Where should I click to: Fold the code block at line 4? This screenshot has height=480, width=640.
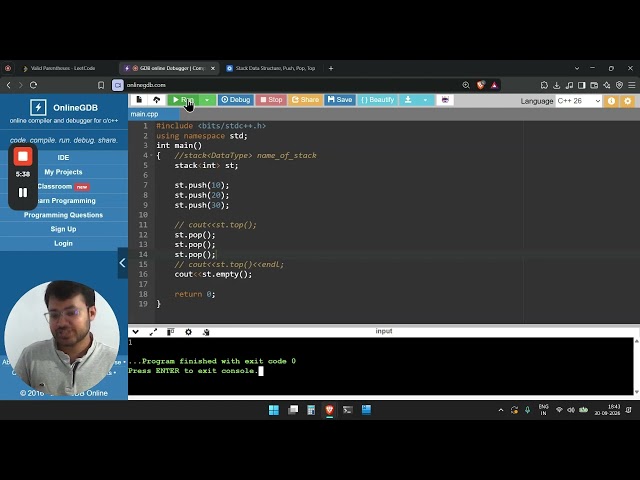click(x=151, y=156)
